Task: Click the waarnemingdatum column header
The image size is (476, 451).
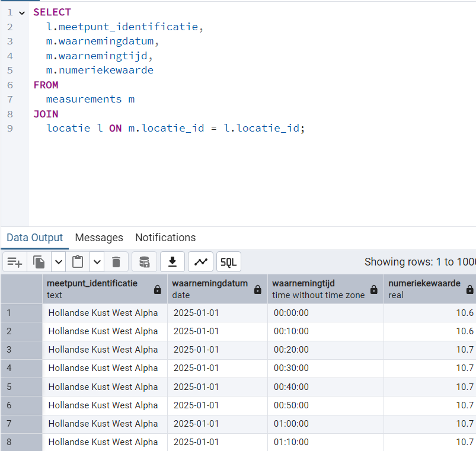Action: (218, 289)
